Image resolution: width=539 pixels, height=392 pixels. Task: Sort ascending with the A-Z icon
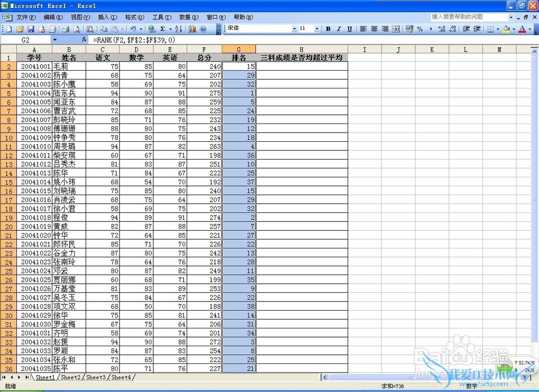(x=178, y=29)
